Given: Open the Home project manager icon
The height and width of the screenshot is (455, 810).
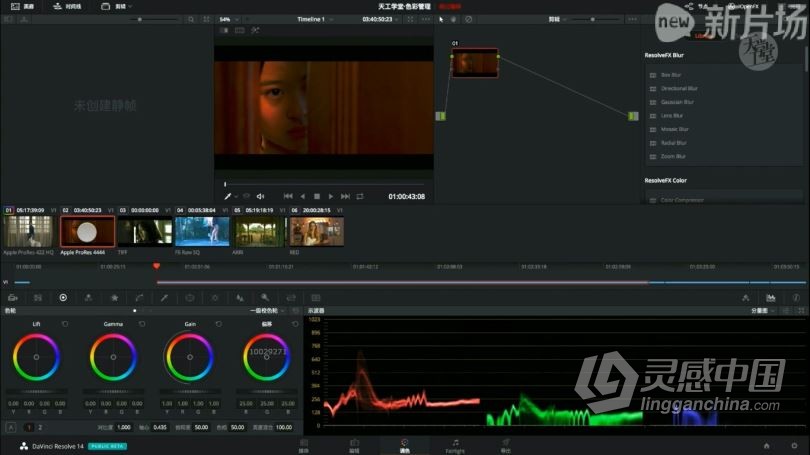Looking at the screenshot, I should (767, 446).
